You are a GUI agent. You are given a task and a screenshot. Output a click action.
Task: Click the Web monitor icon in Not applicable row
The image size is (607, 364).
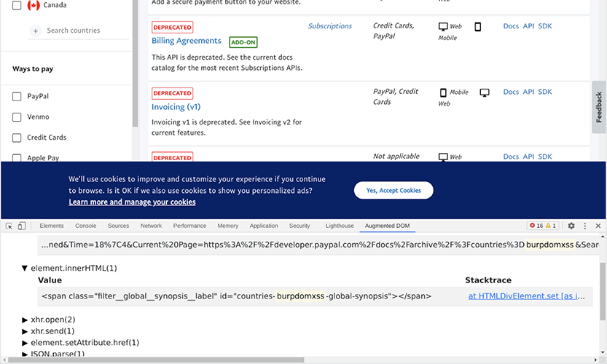(x=443, y=157)
